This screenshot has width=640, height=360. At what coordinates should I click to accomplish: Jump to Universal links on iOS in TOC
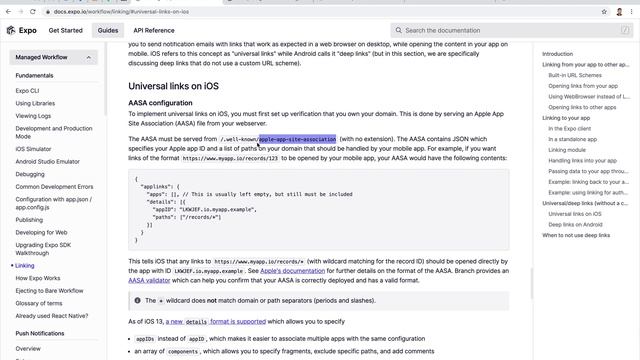[575, 214]
